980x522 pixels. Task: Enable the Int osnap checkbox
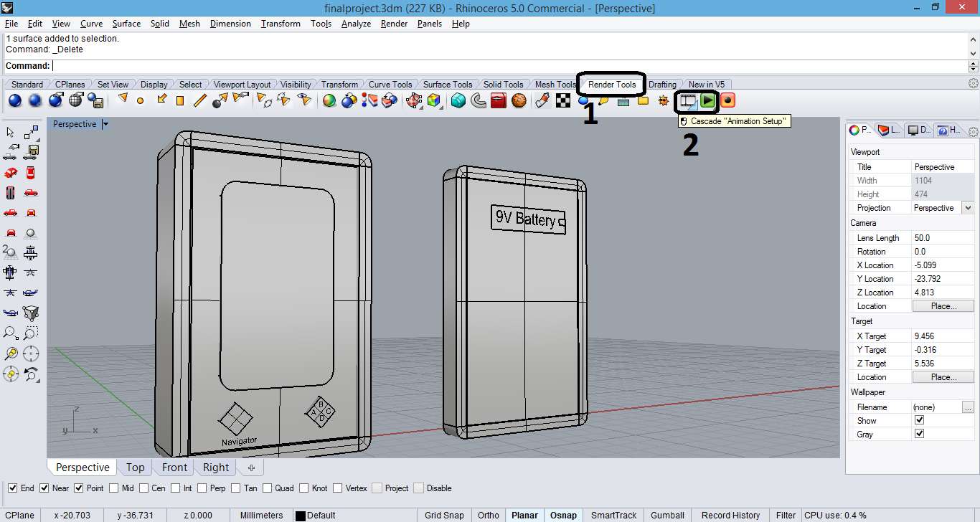[174, 488]
